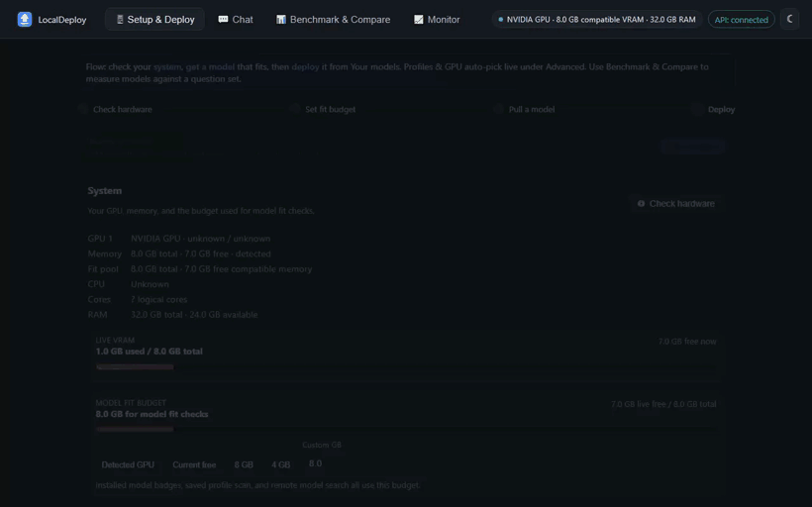The image size is (812, 507).
Task: Click the NVIDIA GPU hardware summary pill
Action: pyautogui.click(x=596, y=19)
